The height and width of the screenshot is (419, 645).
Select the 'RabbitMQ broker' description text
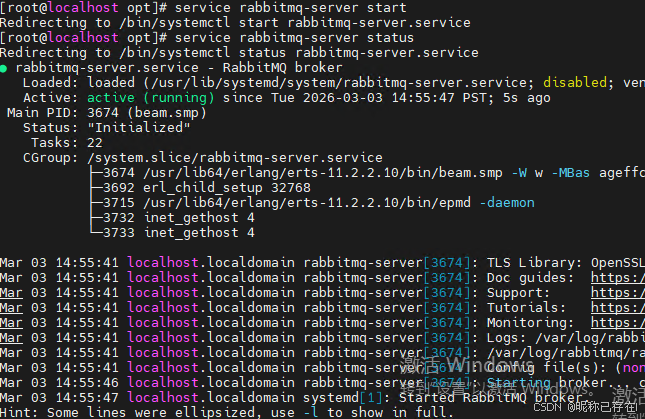(282, 68)
